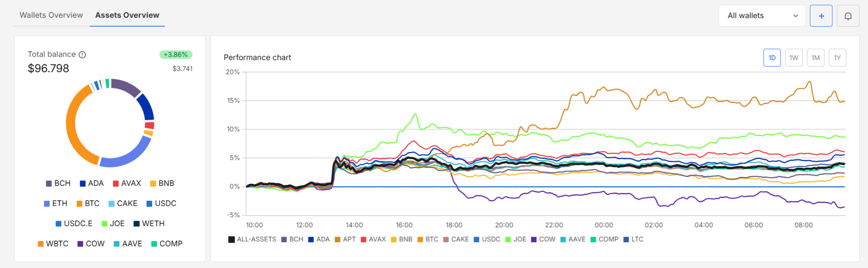Show the 1Y performance range

point(837,58)
